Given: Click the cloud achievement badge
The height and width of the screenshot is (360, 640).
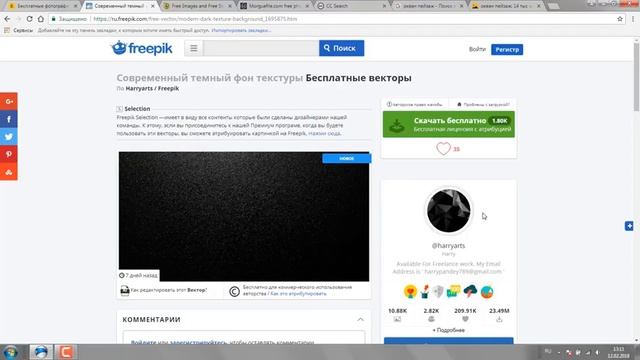Looking at the screenshot, I should 470,291.
